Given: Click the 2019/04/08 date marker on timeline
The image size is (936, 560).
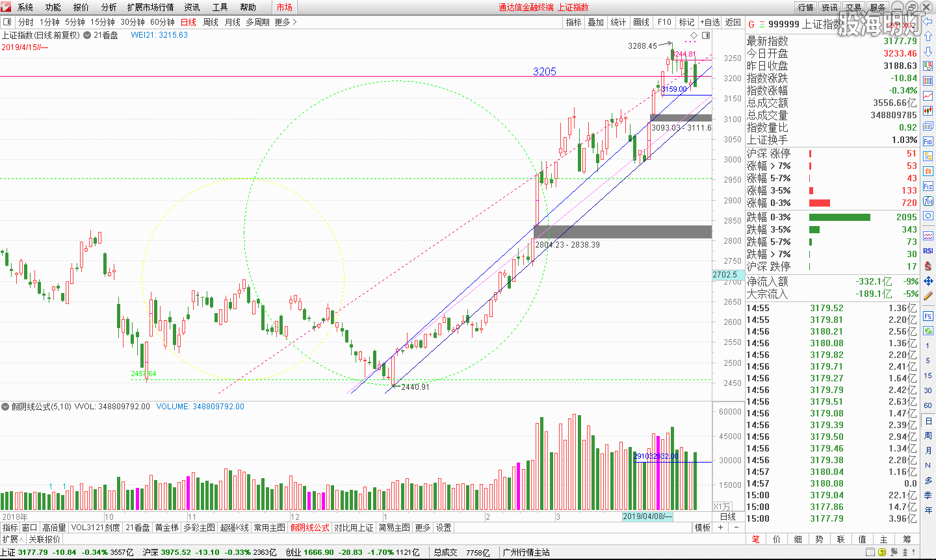Looking at the screenshot, I should 647,516.
